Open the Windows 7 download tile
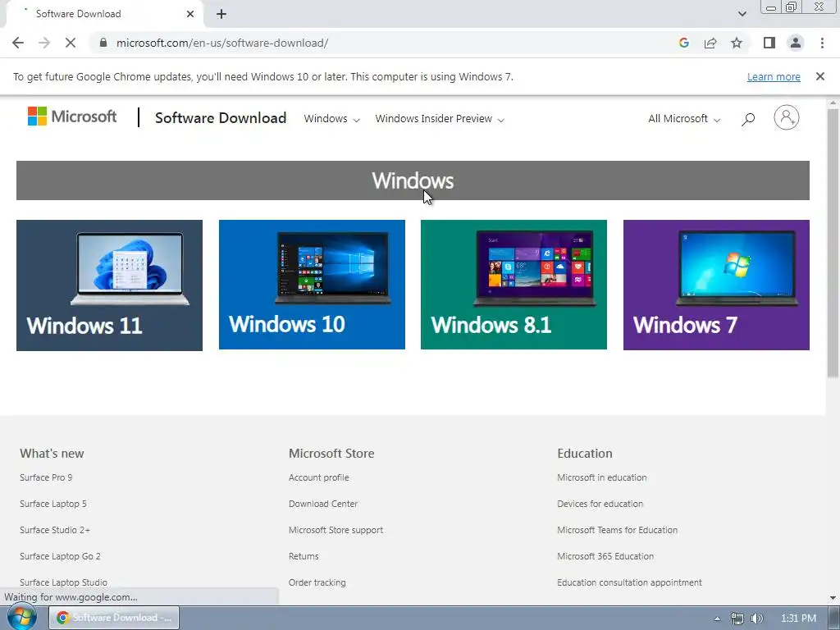 click(716, 285)
